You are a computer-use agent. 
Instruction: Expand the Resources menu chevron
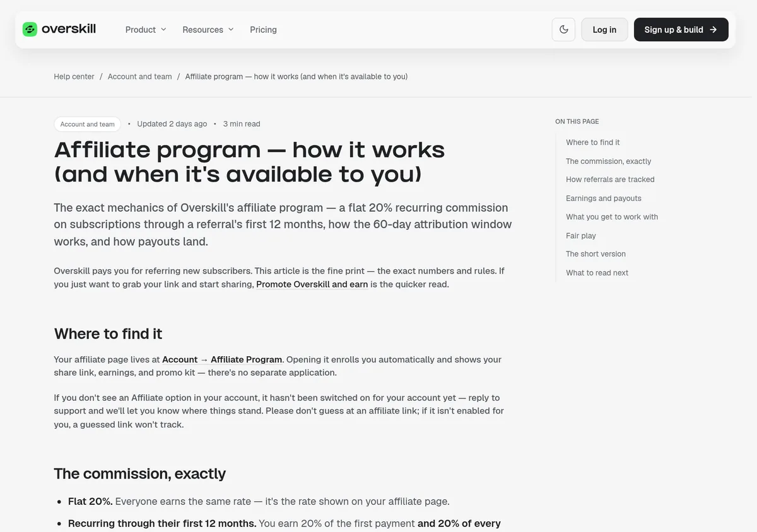[x=231, y=30]
